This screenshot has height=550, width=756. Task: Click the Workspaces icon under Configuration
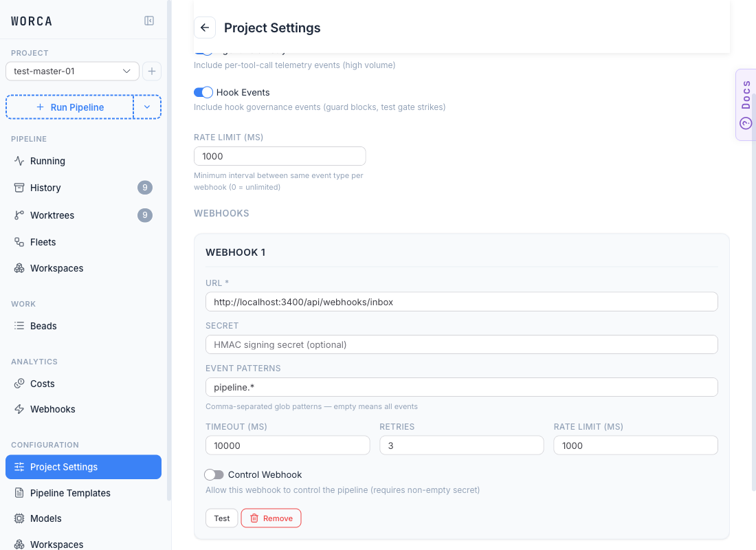(19, 544)
